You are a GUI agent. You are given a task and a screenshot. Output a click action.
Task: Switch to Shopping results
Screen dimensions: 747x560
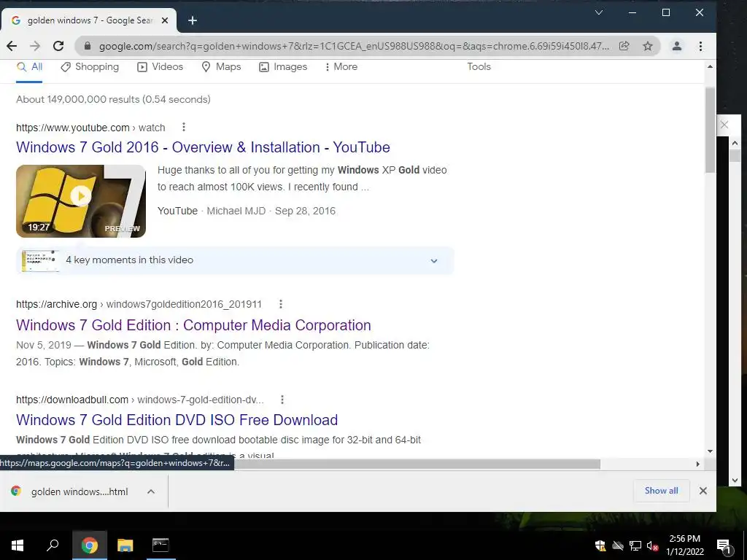point(90,67)
